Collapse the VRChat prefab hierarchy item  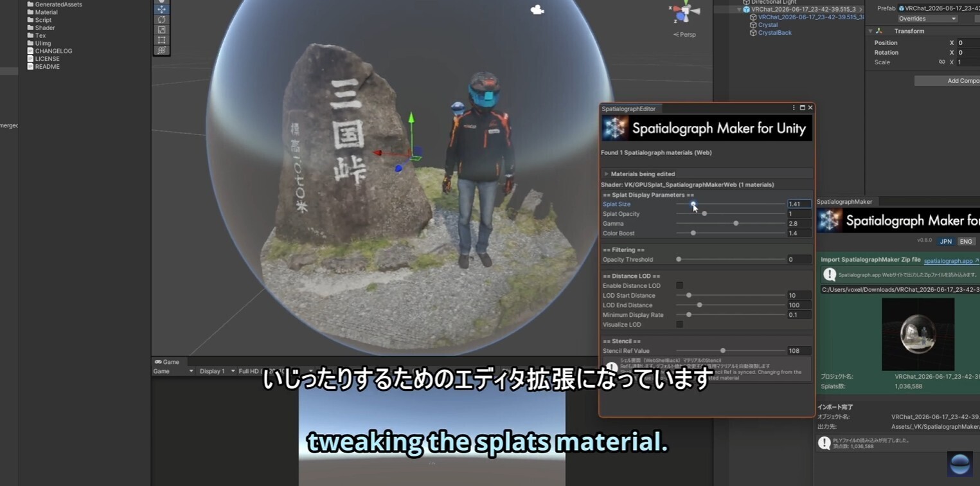point(739,10)
